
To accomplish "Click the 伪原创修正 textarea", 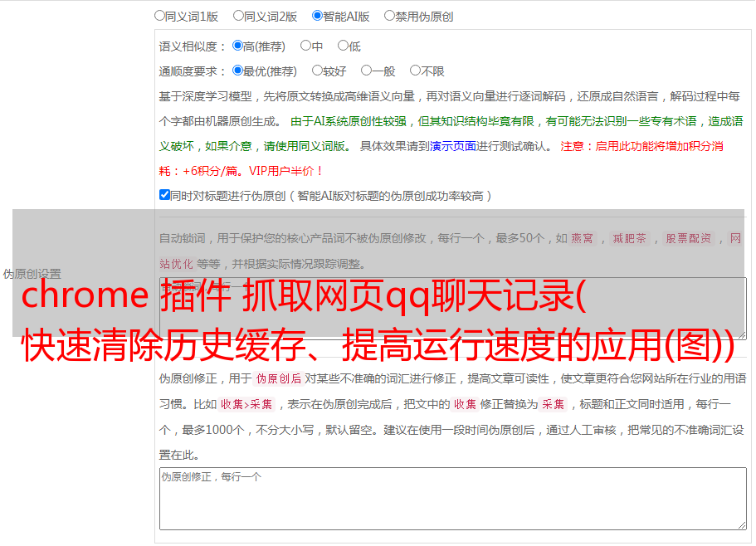I will (x=453, y=499).
